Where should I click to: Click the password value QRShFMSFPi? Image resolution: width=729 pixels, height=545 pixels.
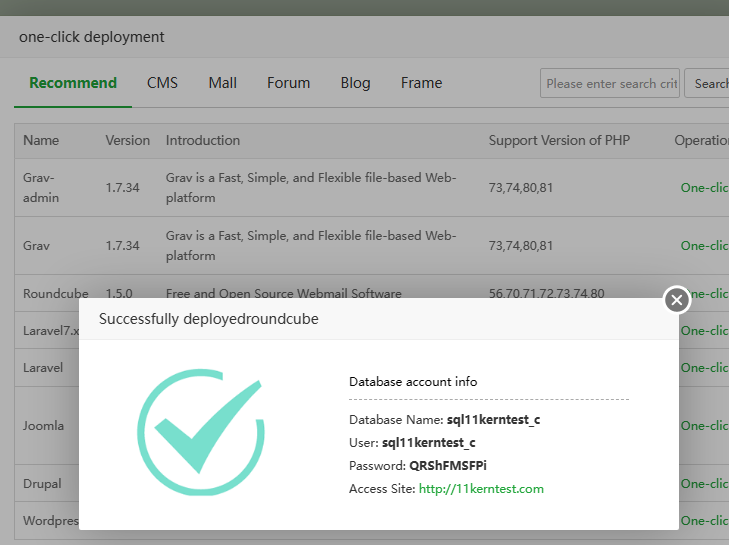447,466
